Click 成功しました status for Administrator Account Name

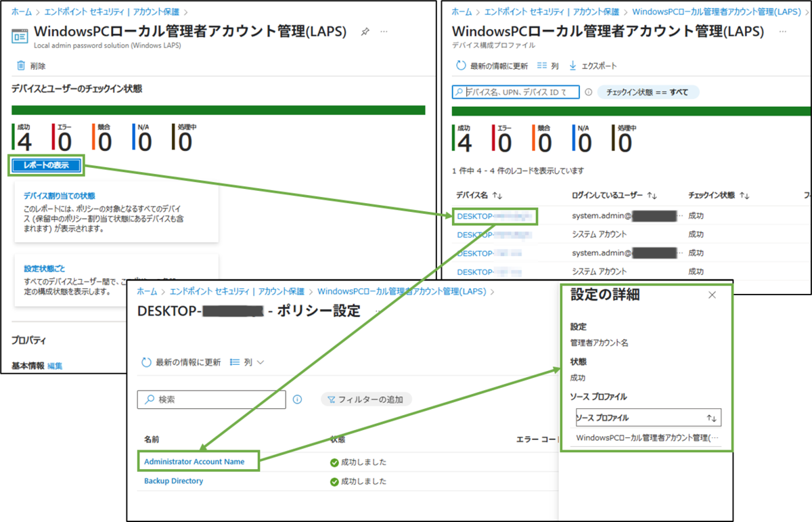358,462
